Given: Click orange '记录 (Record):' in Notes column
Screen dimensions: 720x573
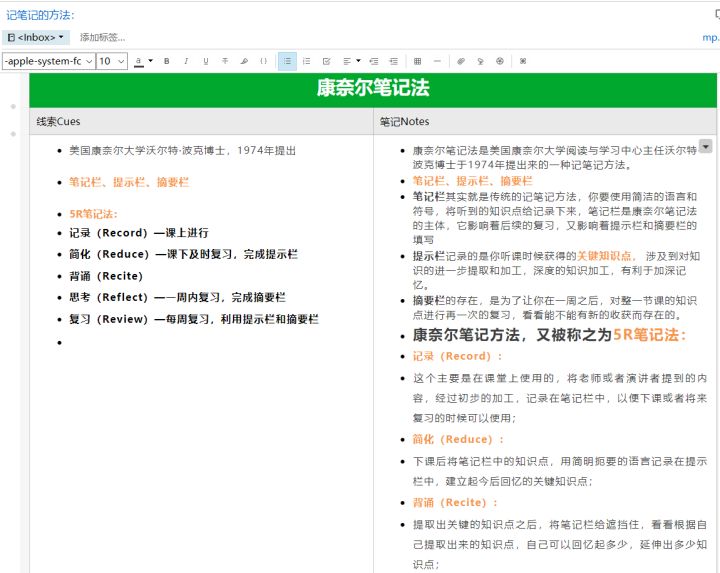Looking at the screenshot, I should [x=457, y=356].
